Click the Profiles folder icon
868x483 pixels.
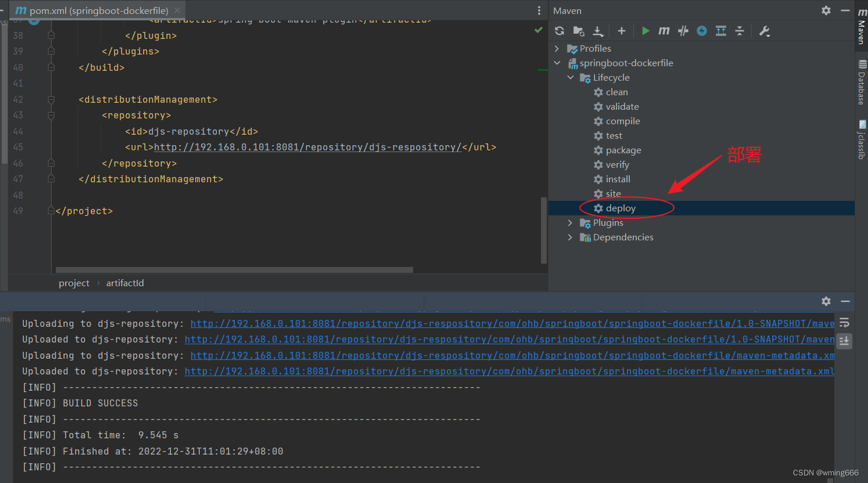[572, 49]
